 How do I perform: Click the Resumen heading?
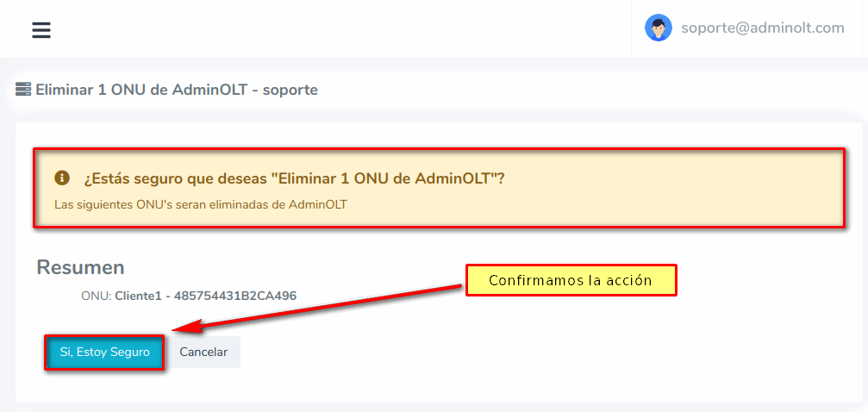coord(80,266)
